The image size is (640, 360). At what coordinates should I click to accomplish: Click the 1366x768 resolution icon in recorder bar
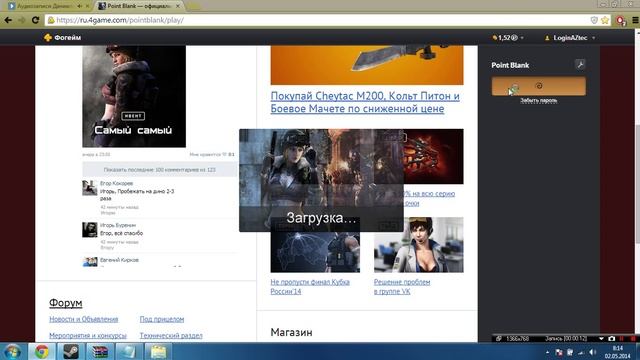[x=498, y=338]
